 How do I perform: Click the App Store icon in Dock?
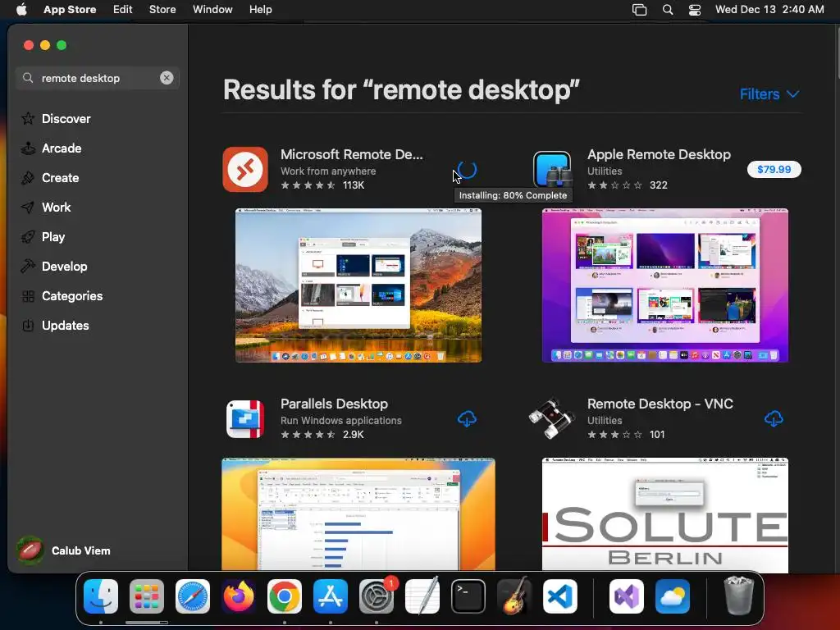(x=331, y=596)
